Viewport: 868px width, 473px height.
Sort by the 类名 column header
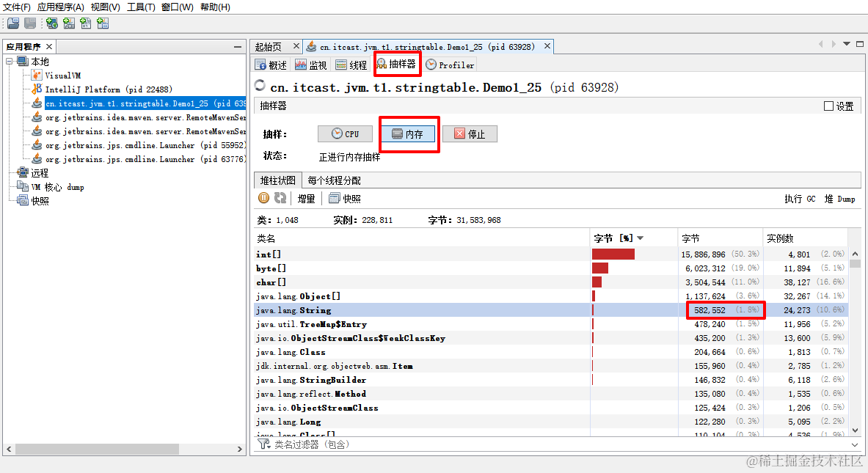tap(422, 238)
